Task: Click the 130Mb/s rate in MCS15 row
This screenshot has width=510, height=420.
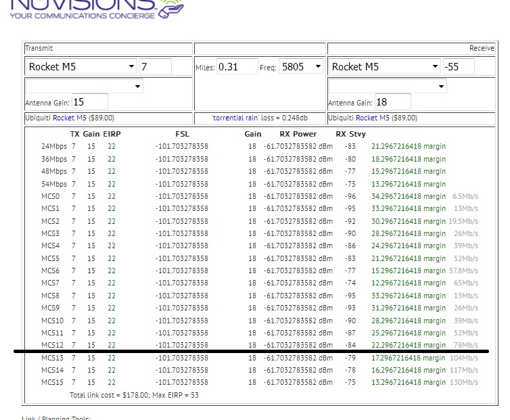Action: [x=464, y=382]
